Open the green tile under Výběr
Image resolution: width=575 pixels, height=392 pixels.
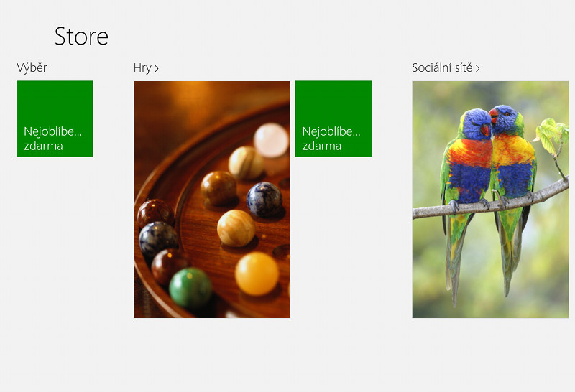point(55,118)
